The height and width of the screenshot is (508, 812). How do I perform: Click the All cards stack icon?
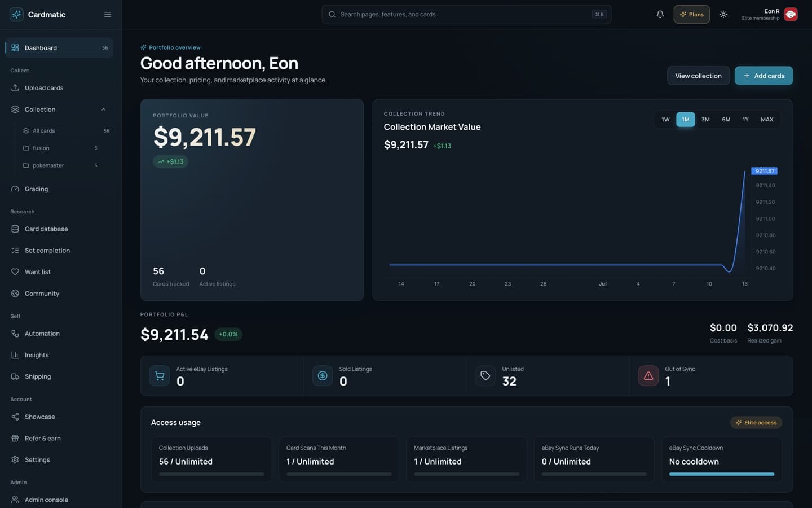(26, 131)
